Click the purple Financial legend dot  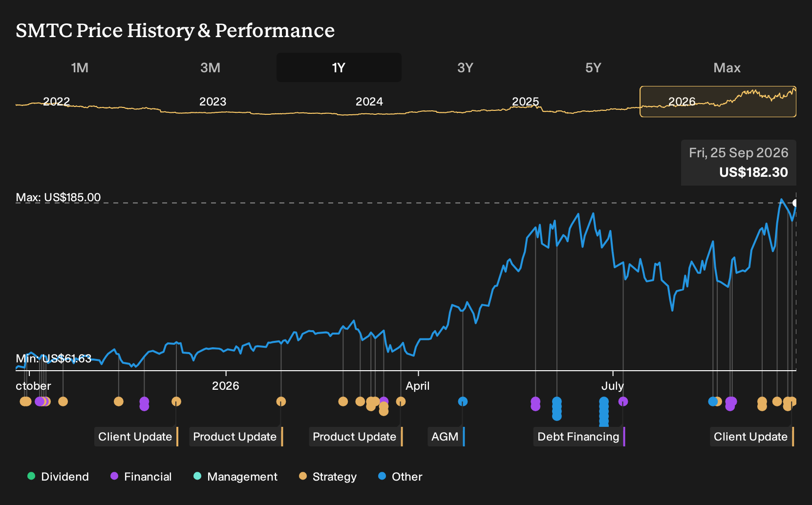(x=114, y=476)
